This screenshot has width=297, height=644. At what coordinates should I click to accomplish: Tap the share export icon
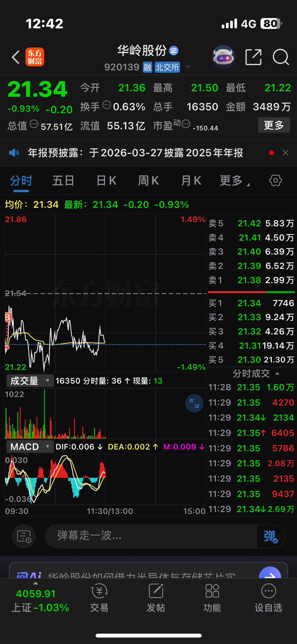[x=254, y=57]
